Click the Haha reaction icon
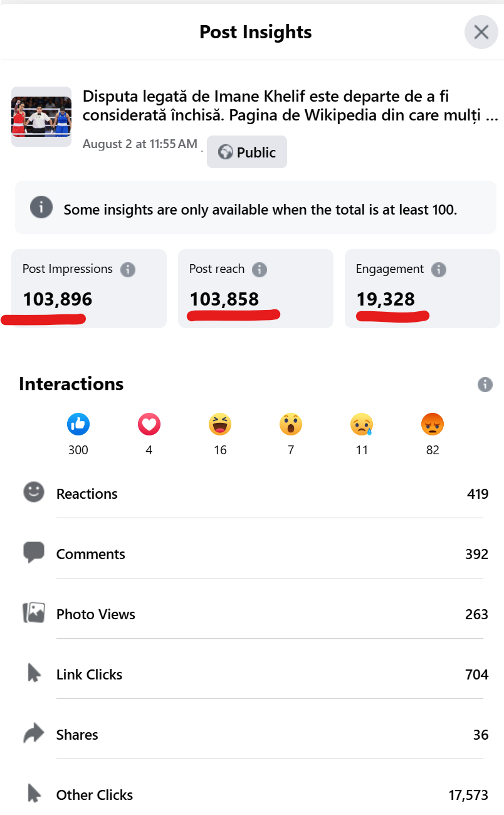504x815 pixels. 220,425
